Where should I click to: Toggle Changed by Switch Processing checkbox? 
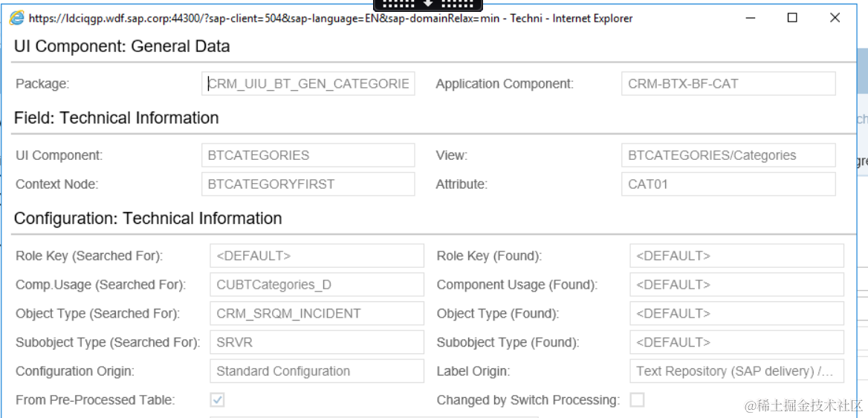tap(637, 399)
